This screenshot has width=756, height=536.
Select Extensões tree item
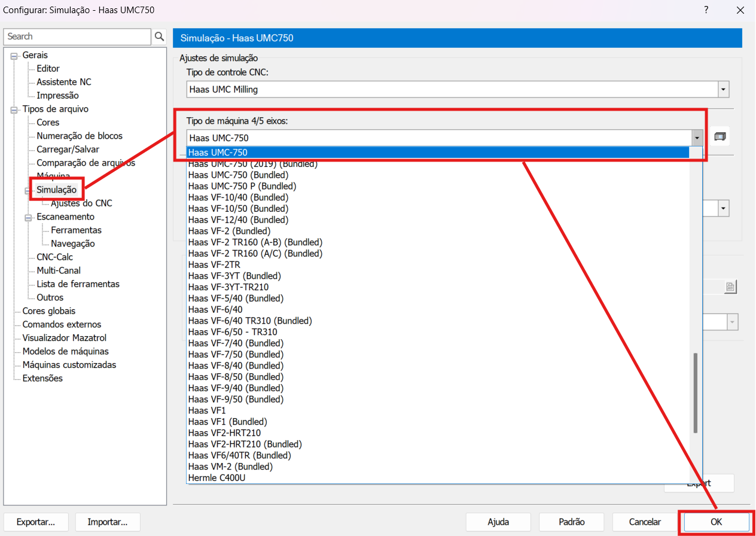pyautogui.click(x=42, y=378)
